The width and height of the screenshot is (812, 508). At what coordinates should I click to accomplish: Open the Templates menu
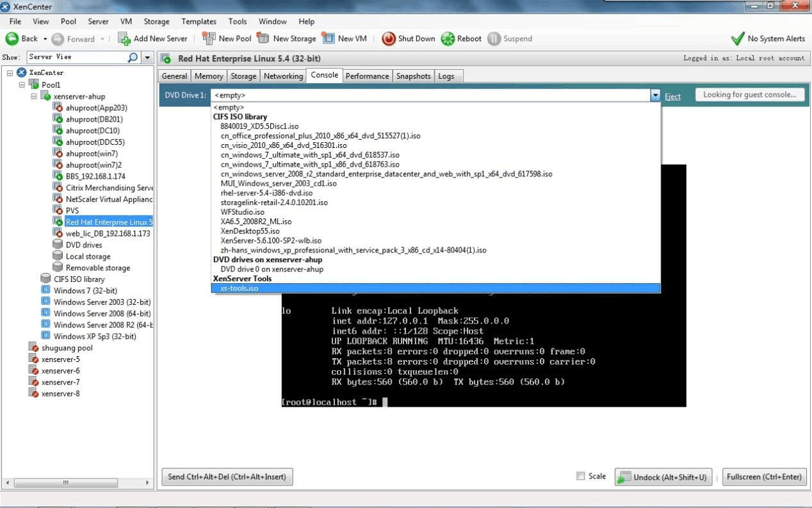pos(199,21)
